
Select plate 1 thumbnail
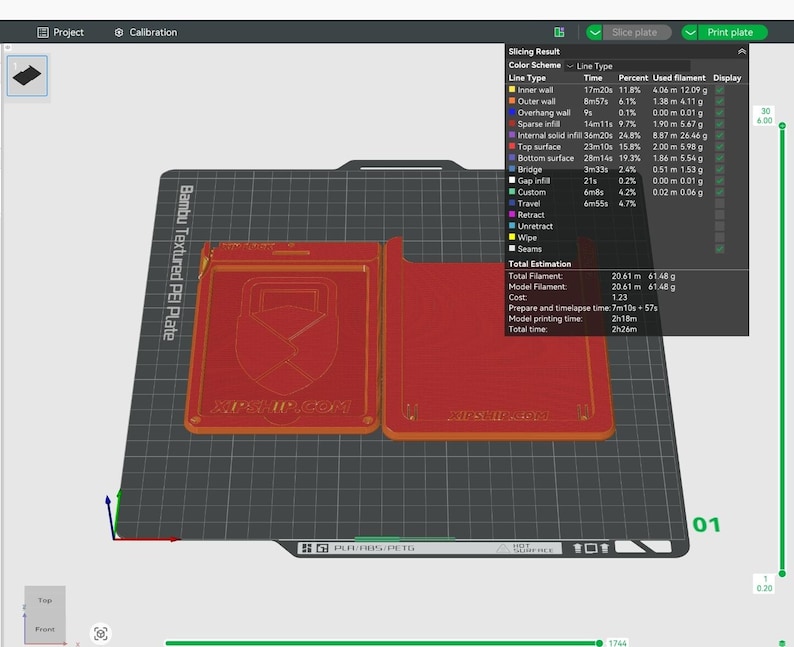[27, 76]
